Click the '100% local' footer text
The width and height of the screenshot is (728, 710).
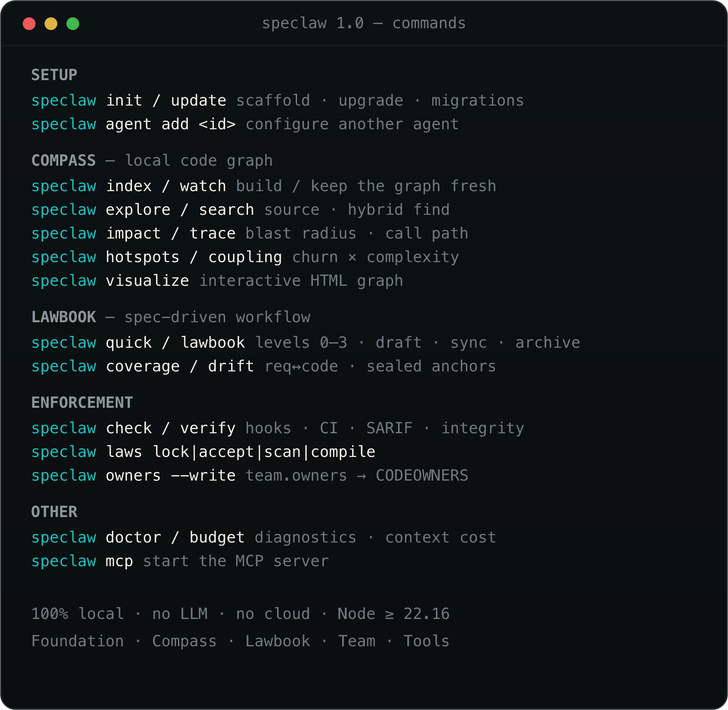coord(77,614)
